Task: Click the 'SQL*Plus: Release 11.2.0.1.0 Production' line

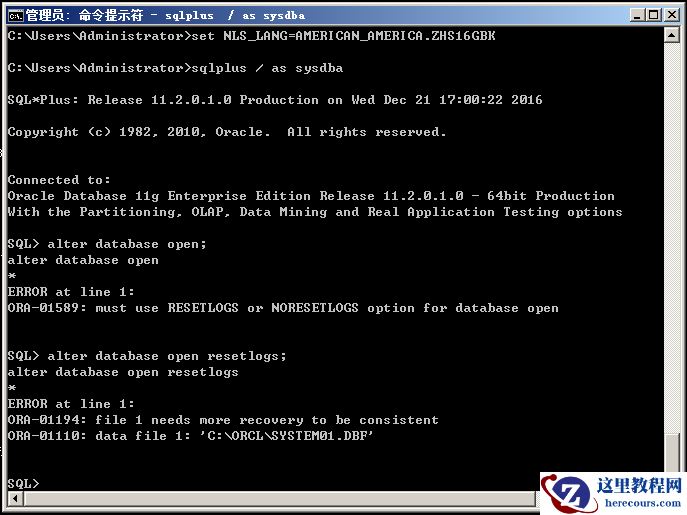Action: click(275, 100)
